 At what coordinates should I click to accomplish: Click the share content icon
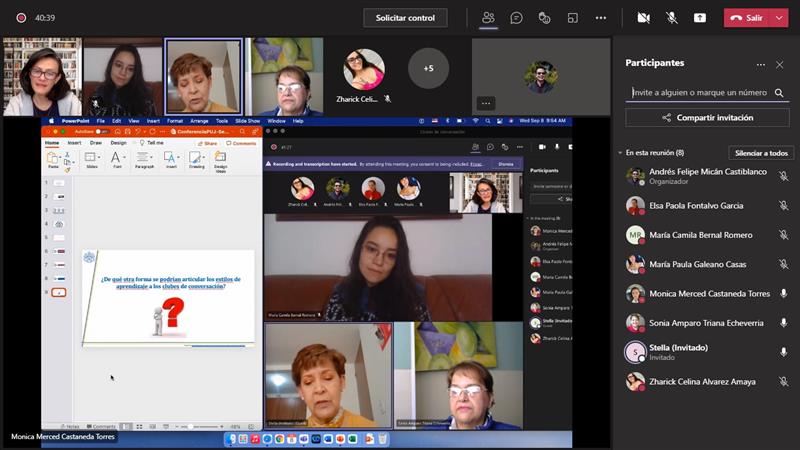(699, 18)
